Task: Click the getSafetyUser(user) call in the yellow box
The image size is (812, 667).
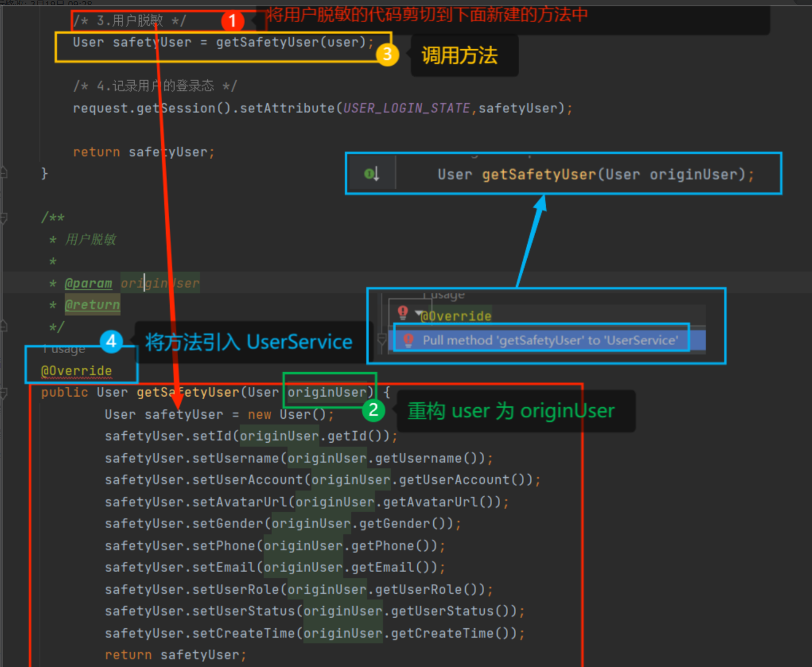Action: point(291,42)
